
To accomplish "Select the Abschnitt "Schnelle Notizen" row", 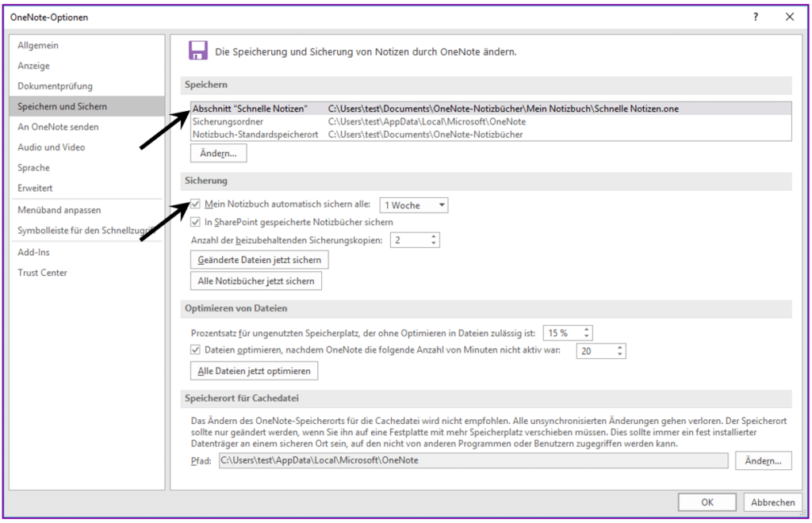I will (491, 109).
